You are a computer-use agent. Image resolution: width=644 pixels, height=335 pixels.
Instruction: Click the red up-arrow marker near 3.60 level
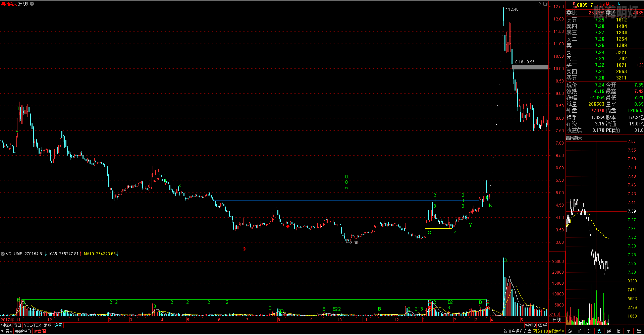288,226
